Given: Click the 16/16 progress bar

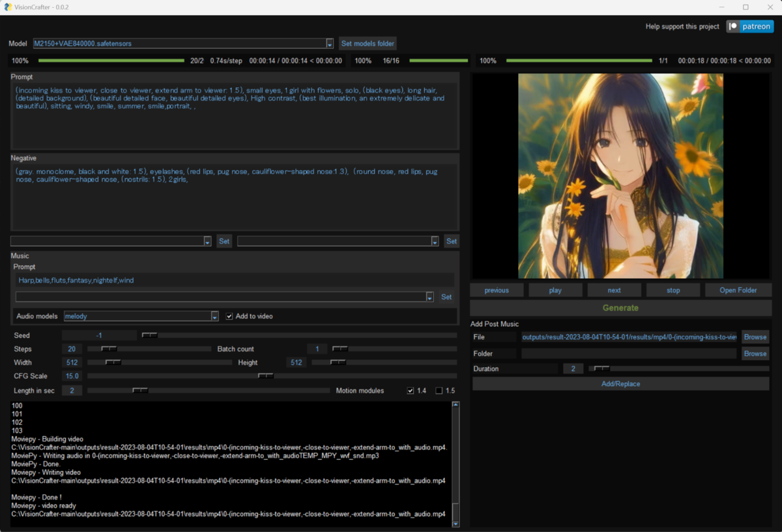Looking at the screenshot, I should (x=439, y=61).
